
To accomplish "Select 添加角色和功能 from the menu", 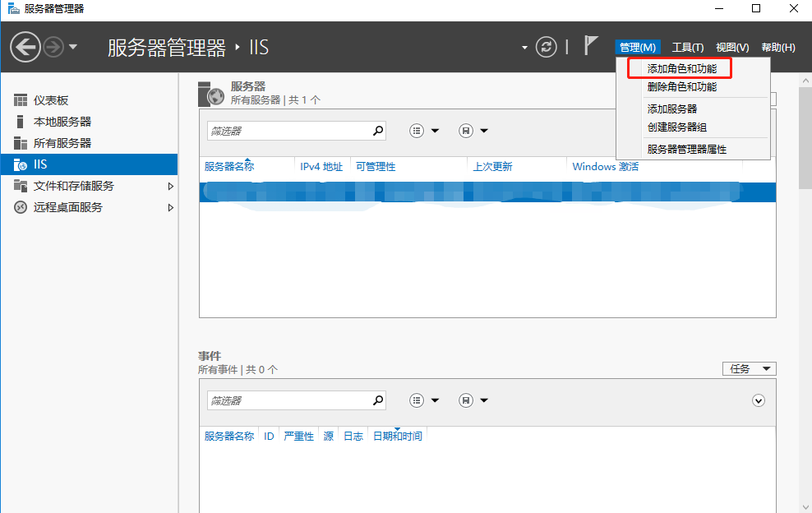I will [x=680, y=69].
